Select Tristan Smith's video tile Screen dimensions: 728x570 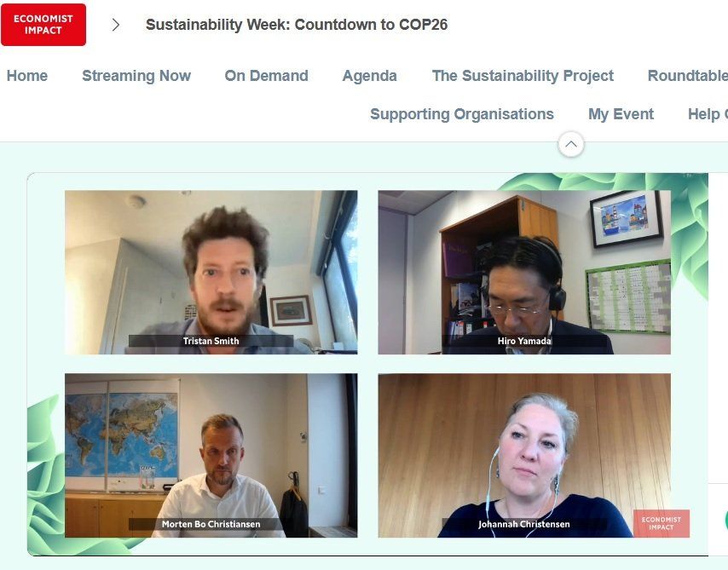point(211,273)
